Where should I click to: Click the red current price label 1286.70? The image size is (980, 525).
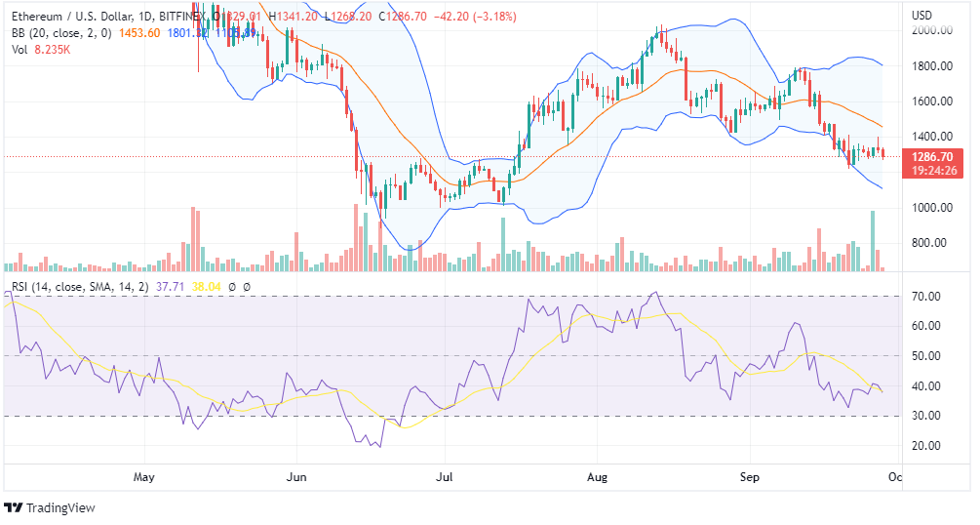pyautogui.click(x=934, y=156)
